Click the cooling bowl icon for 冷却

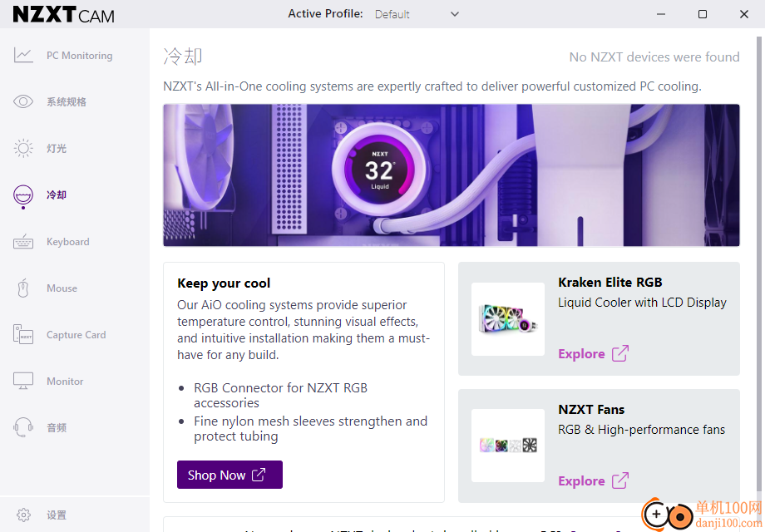click(x=23, y=196)
